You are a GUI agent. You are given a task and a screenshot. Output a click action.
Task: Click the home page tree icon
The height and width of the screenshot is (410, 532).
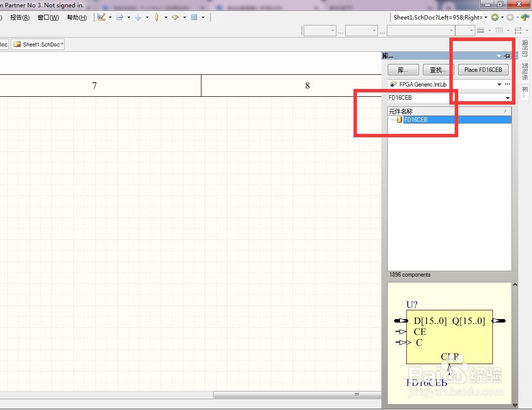tap(525, 17)
